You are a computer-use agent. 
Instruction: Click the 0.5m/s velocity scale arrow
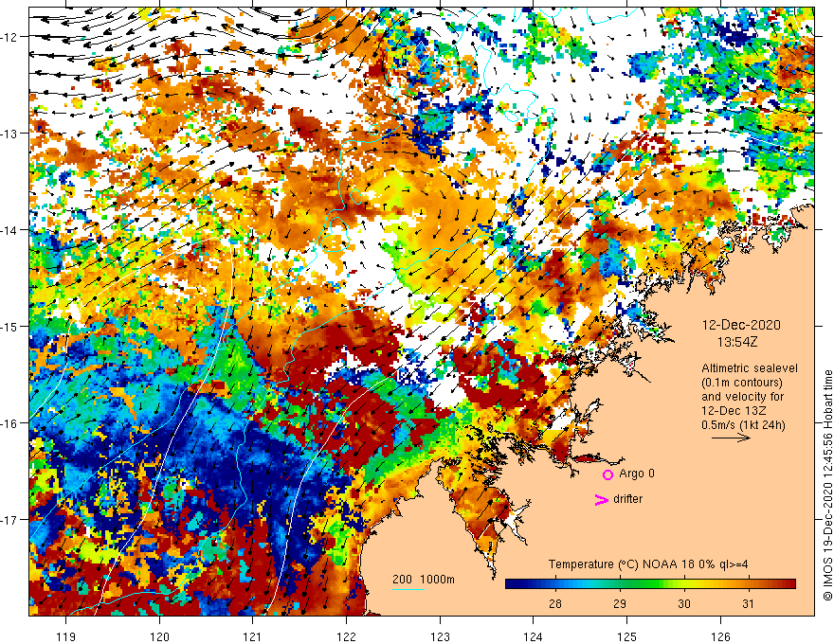tap(731, 438)
